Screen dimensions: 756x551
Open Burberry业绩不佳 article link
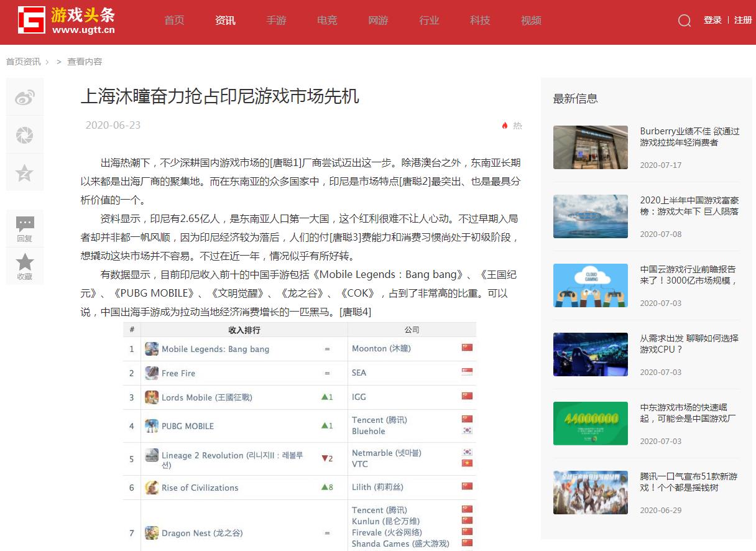(690, 137)
